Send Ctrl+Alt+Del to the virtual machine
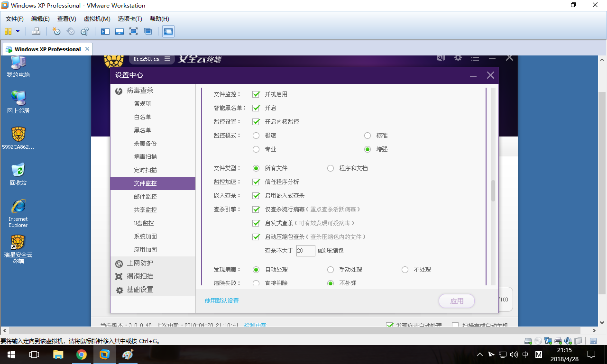The image size is (607, 364). click(36, 31)
